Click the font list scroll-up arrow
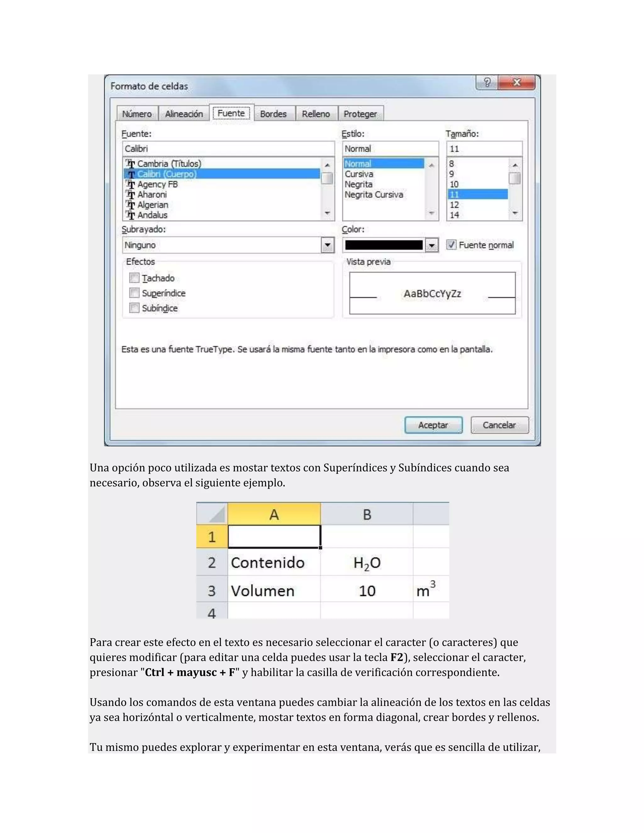This screenshot has width=644, height=833. click(x=327, y=165)
